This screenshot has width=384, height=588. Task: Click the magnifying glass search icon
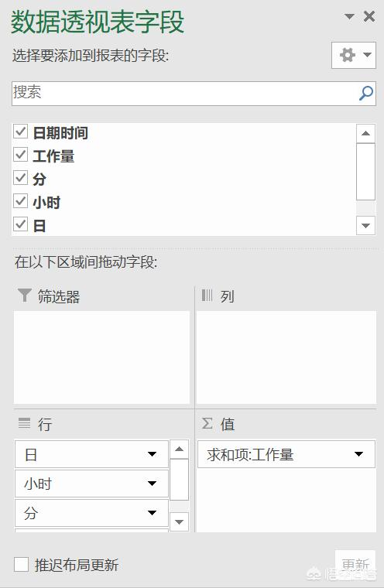366,93
